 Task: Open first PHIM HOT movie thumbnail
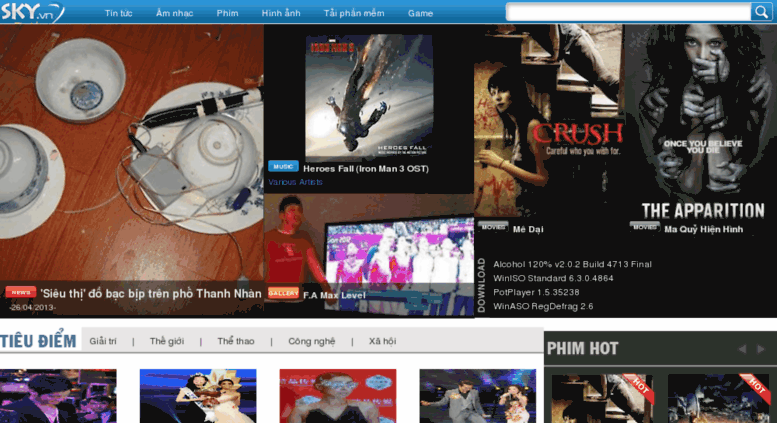click(603, 399)
